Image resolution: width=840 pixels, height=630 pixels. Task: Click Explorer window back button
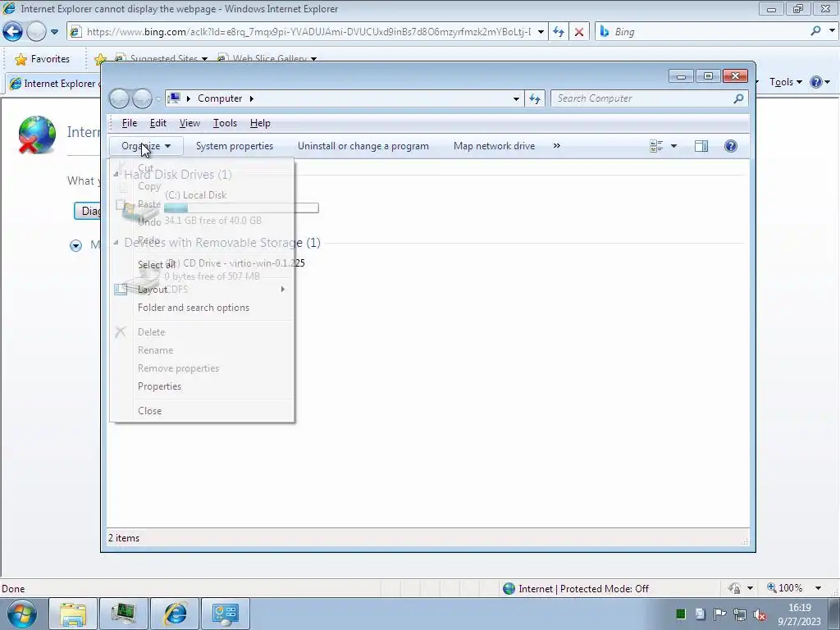(x=119, y=98)
